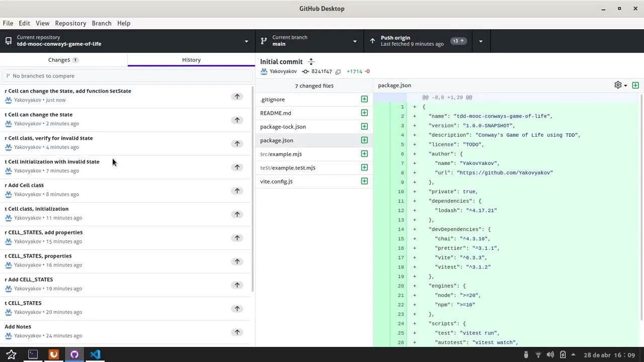
Task: Click the unpushed arrow on 't Cell can change the state' commit
Action: tap(237, 120)
